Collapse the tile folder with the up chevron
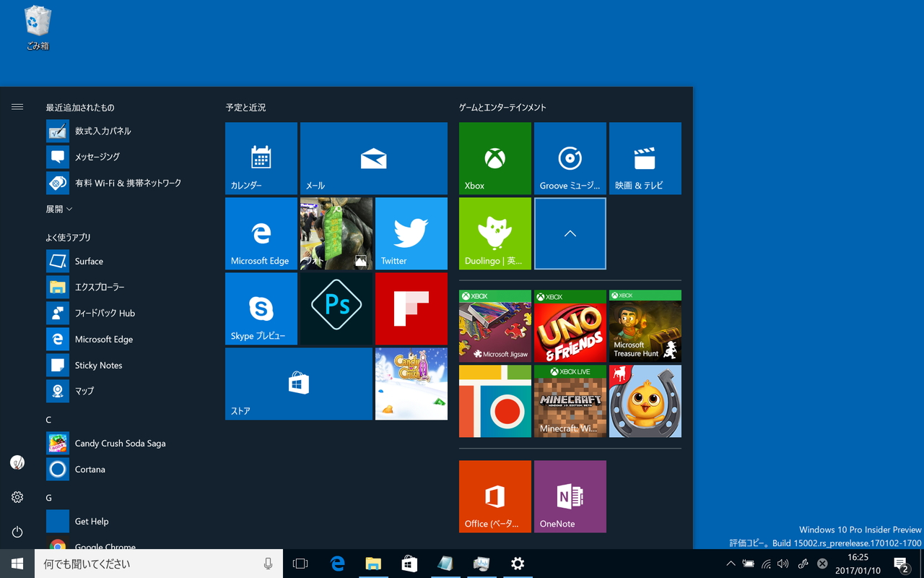The width and height of the screenshot is (924, 578). coord(570,233)
